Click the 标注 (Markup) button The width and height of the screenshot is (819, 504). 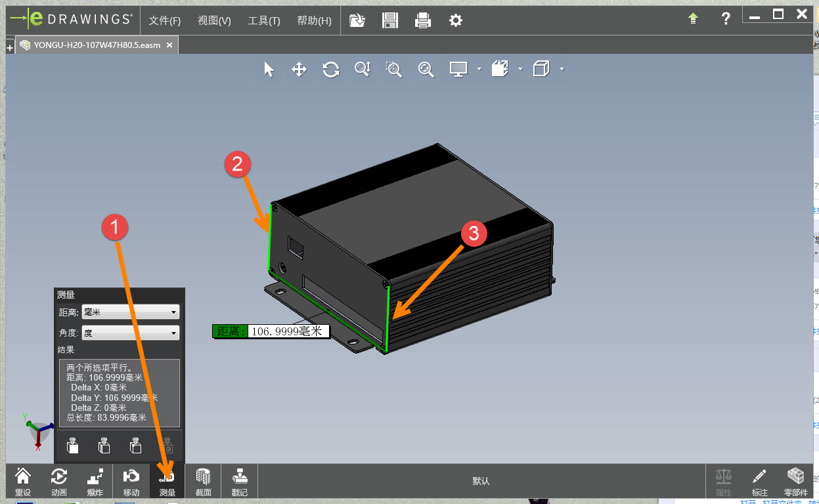759,482
